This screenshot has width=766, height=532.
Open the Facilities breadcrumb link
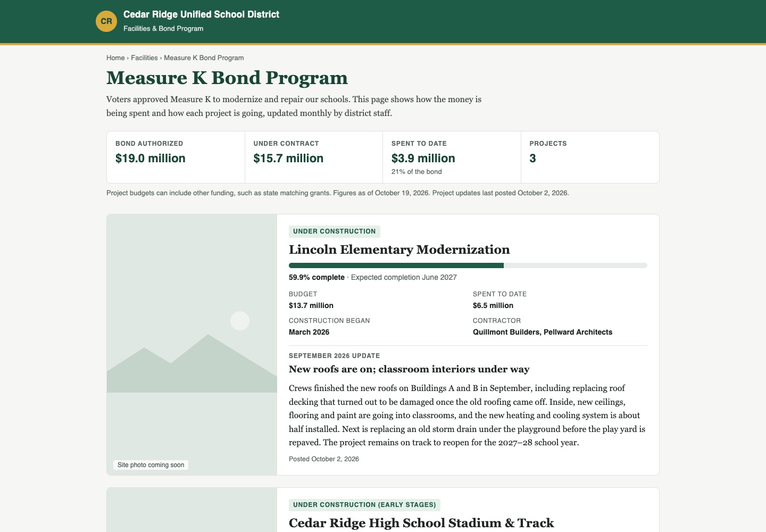(x=144, y=58)
